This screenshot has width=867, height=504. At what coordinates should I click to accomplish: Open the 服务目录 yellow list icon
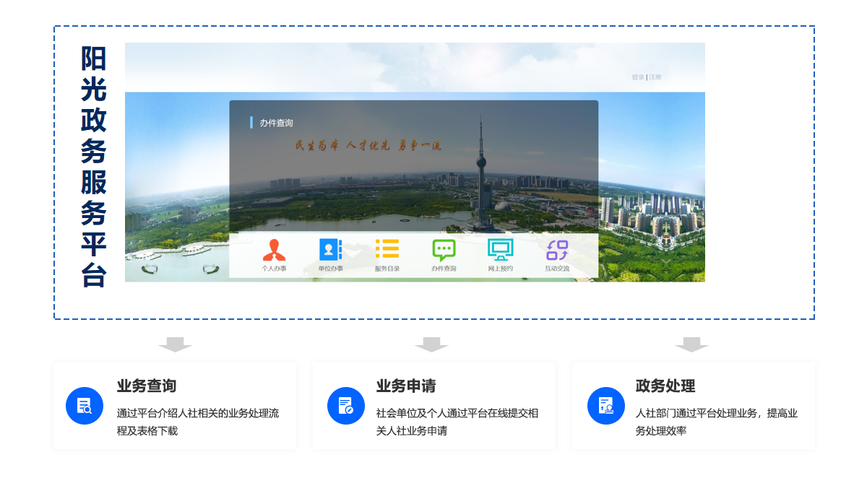(x=387, y=249)
